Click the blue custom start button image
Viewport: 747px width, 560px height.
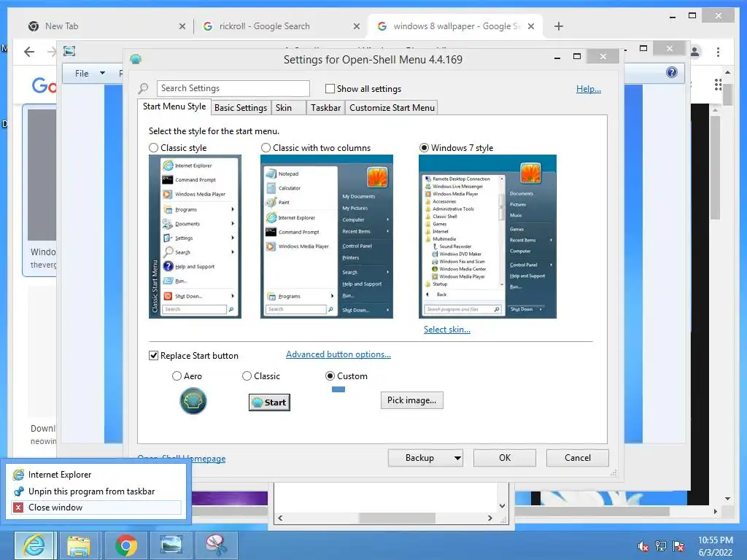coord(338,389)
